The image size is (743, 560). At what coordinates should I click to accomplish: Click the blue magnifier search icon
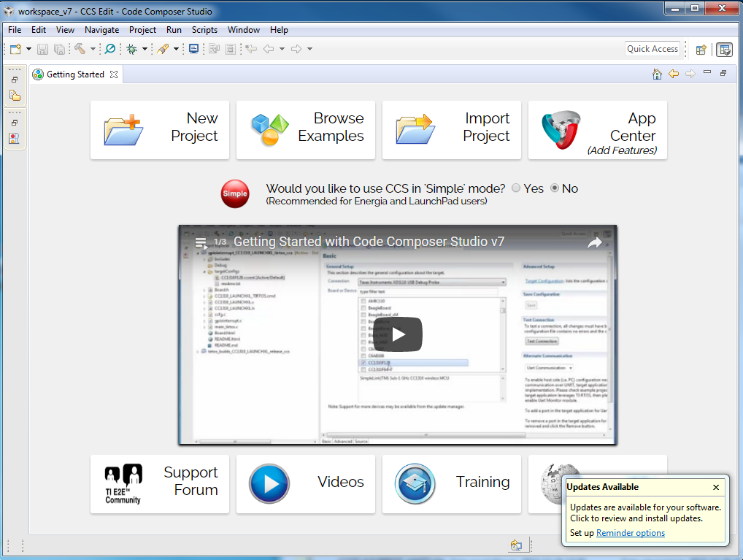point(110,49)
